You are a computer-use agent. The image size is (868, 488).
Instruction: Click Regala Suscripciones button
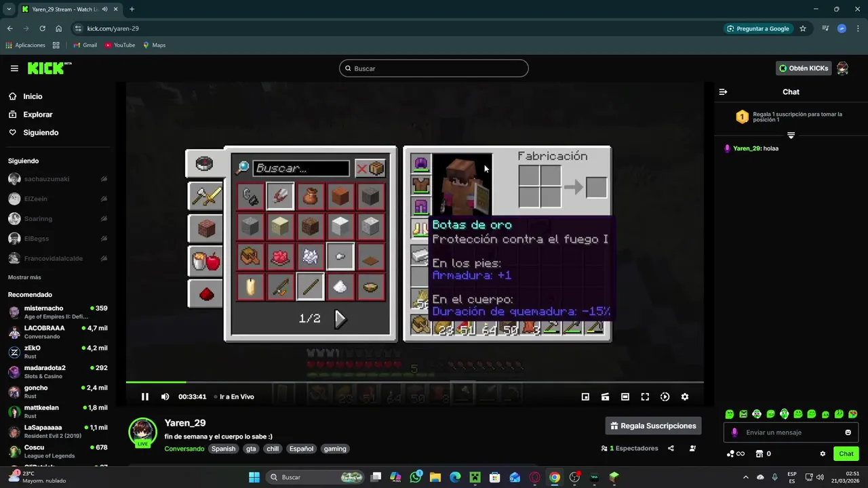[x=653, y=426]
